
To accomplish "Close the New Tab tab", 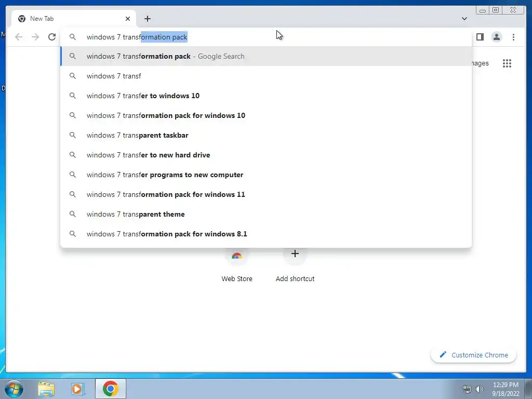I will (128, 19).
